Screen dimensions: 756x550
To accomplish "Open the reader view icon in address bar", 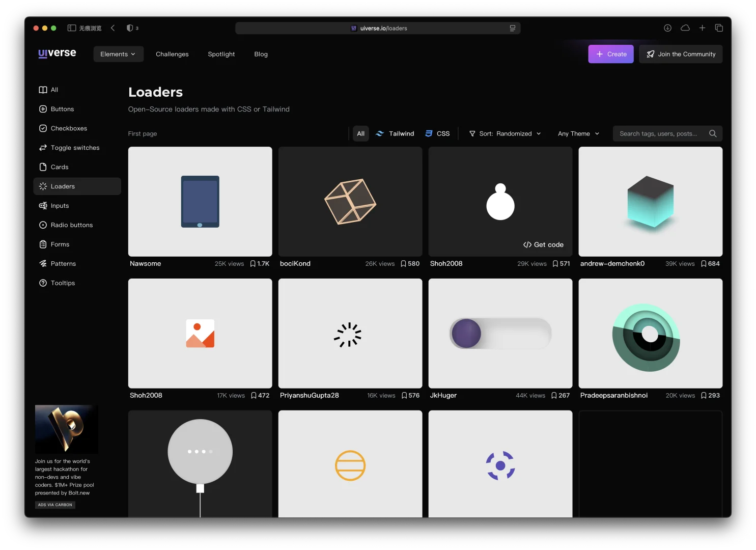I will (513, 28).
